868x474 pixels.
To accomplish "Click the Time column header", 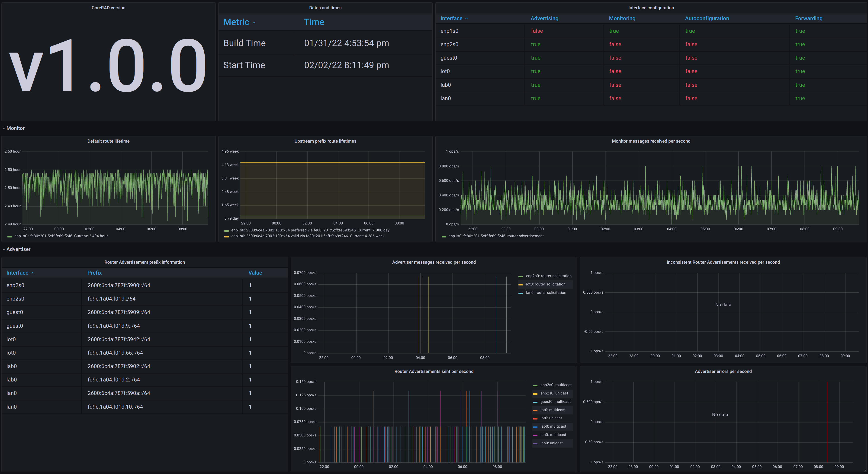I will coord(314,22).
